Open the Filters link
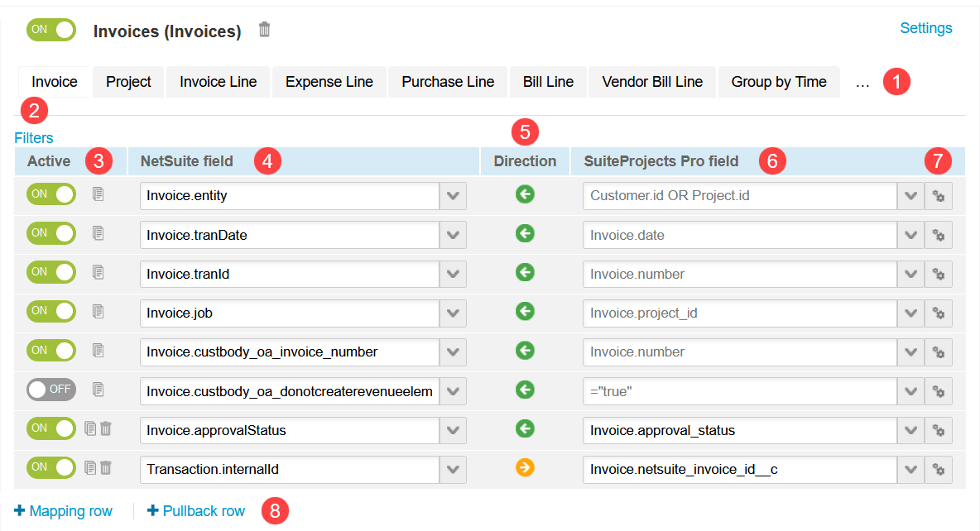 tap(34, 138)
